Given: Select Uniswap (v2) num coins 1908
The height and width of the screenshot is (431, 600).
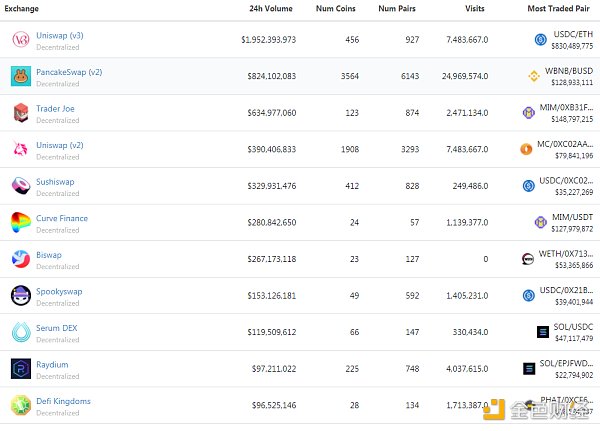Looking at the screenshot, I should click(350, 149).
